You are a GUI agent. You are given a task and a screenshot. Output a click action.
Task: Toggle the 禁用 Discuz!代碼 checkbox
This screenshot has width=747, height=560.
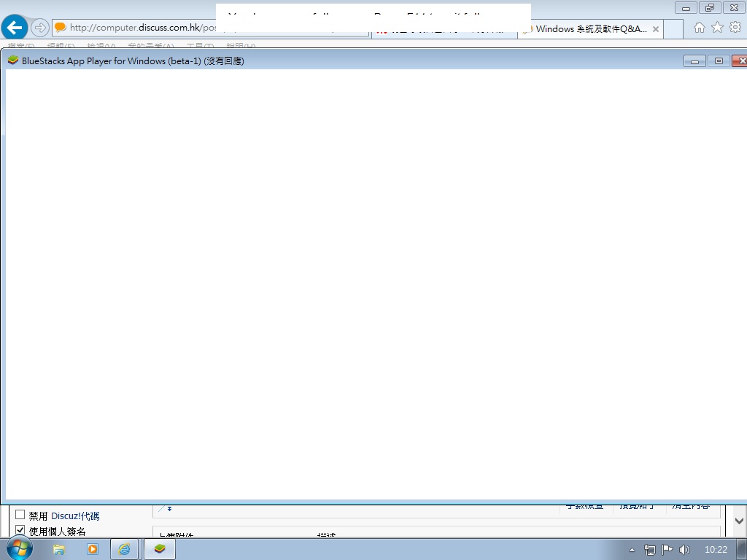coord(20,515)
